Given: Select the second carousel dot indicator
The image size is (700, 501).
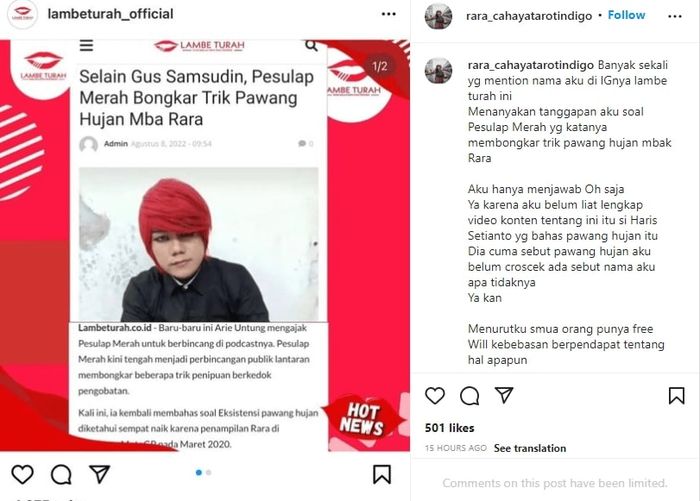Looking at the screenshot, I should [208, 472].
